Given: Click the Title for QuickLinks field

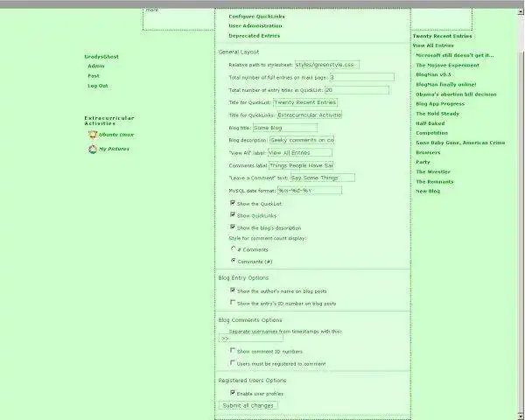Looking at the screenshot, I should tap(310, 115).
